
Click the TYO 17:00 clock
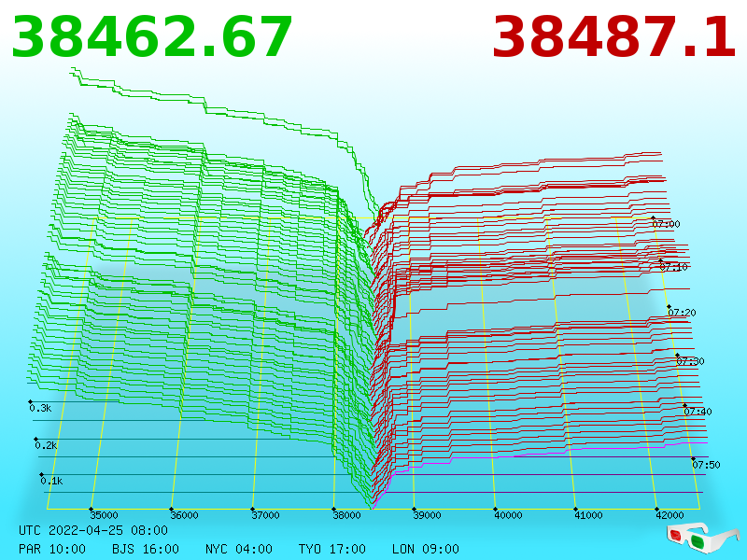pos(332,549)
